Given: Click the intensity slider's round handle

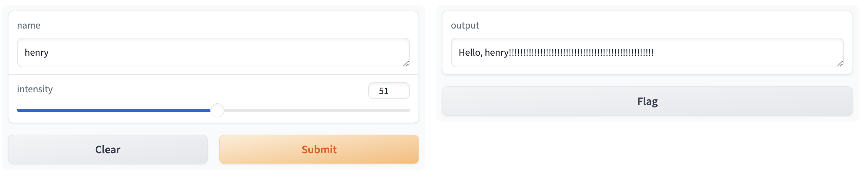Looking at the screenshot, I should pos(217,110).
